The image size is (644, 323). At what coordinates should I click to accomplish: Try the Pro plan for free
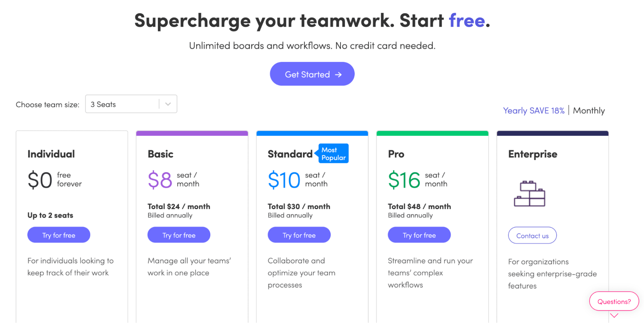(x=419, y=235)
